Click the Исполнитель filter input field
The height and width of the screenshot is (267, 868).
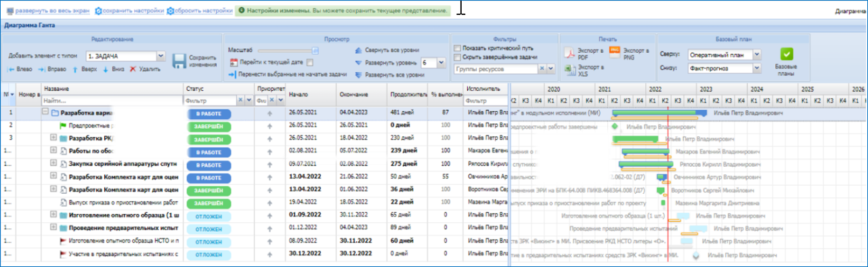[486, 100]
